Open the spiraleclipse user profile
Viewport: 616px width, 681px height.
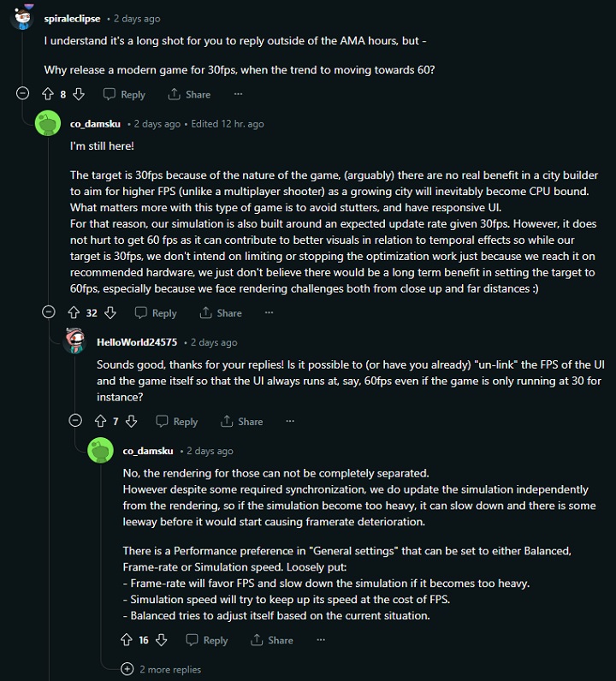point(72,18)
